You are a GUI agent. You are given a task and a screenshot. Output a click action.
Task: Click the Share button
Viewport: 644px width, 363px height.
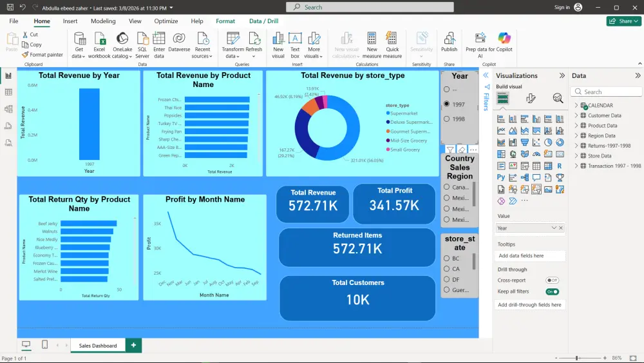623,21
